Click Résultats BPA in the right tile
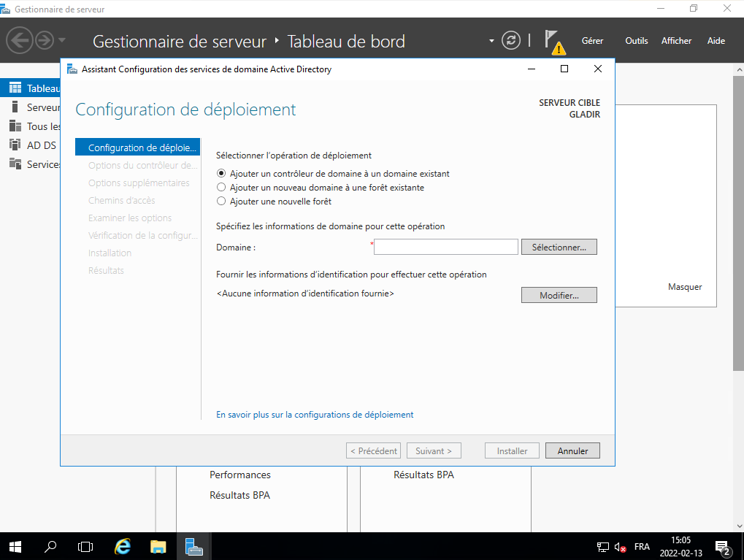This screenshot has height=560, width=744. click(x=423, y=475)
